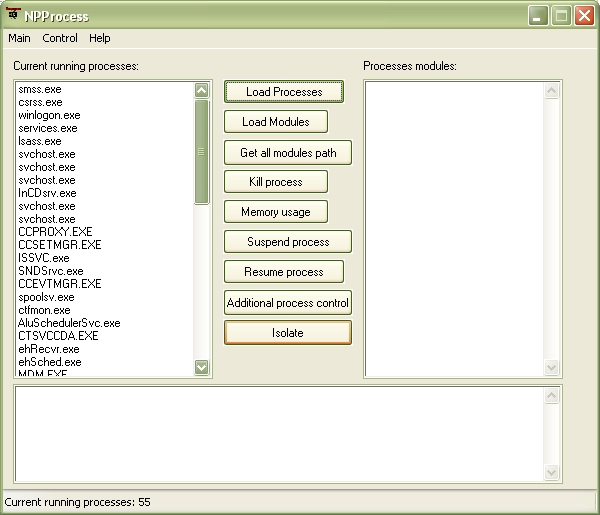Select services.exe in process list

105,128
